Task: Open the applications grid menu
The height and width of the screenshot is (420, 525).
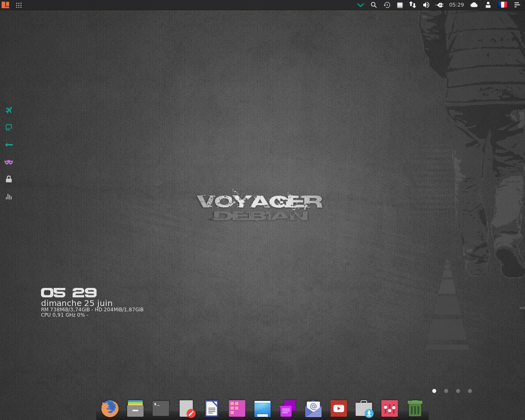Action: pyautogui.click(x=18, y=5)
